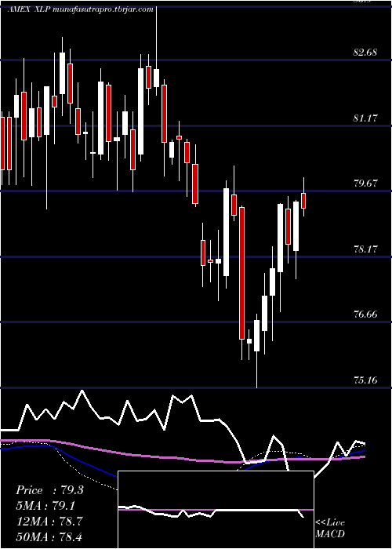Click the 79.67 price axis label
392x549 pixels.
point(366,184)
